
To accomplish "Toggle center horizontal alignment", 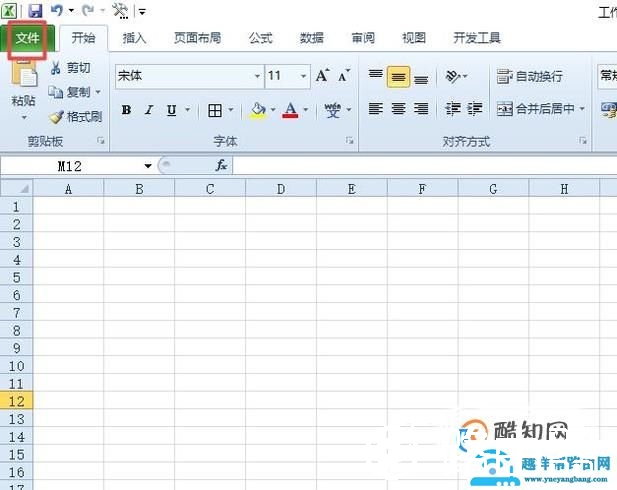I will point(398,108).
